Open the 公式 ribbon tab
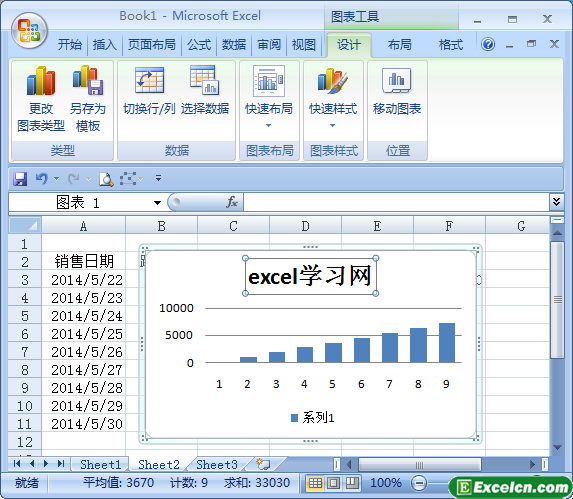This screenshot has height=499, width=573. pos(199,45)
